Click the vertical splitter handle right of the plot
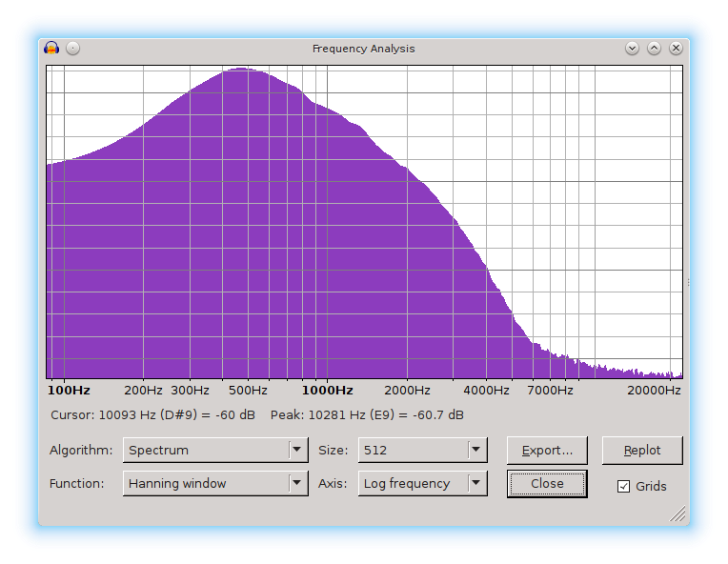The width and height of the screenshot is (728, 564). point(688,282)
